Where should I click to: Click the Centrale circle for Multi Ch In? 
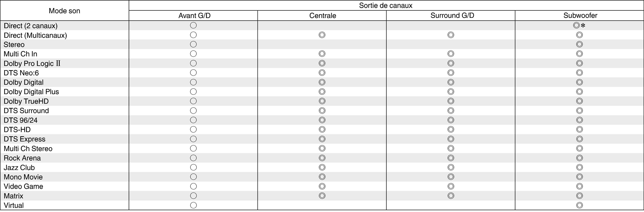point(322,54)
